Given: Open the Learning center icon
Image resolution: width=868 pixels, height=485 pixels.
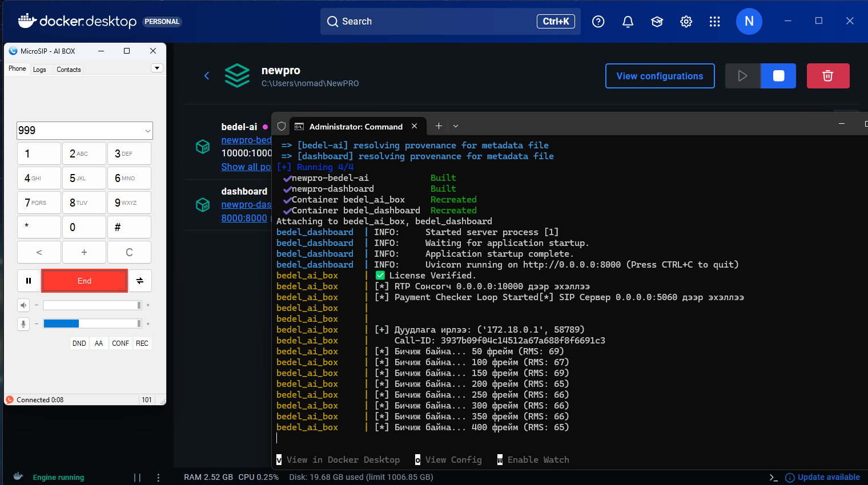Looking at the screenshot, I should point(657,22).
